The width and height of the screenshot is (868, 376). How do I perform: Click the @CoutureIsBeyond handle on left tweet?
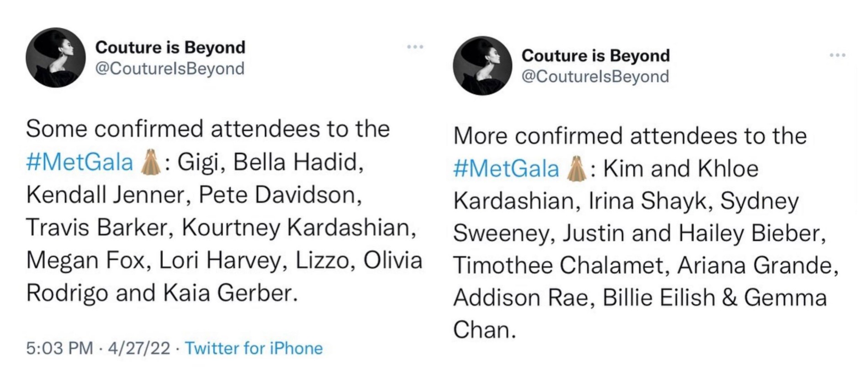[169, 69]
